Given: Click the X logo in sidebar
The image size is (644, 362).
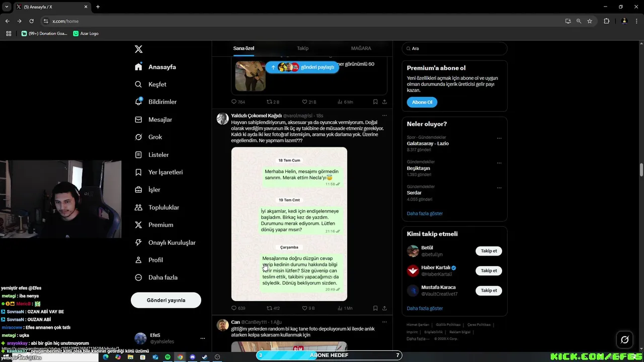Looking at the screenshot, I should point(139,49).
